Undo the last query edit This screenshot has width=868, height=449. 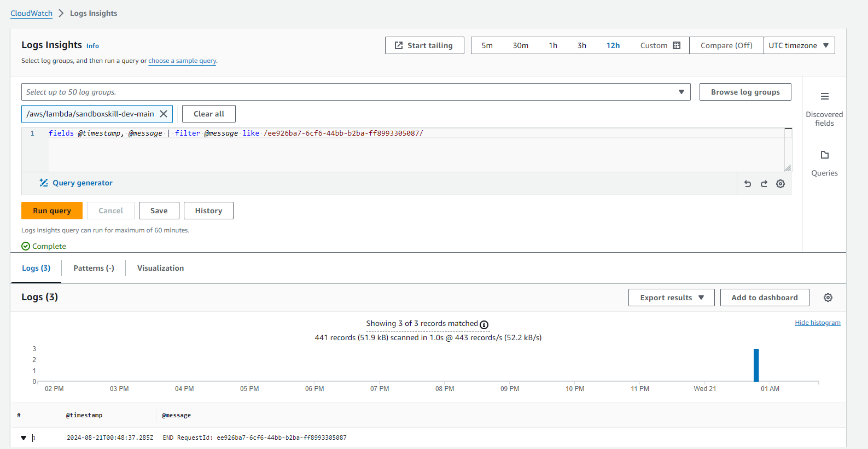(748, 184)
